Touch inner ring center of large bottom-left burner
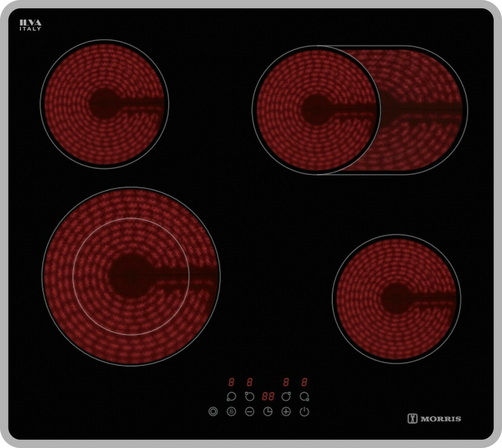This screenshot has height=448, width=502. 131,276
